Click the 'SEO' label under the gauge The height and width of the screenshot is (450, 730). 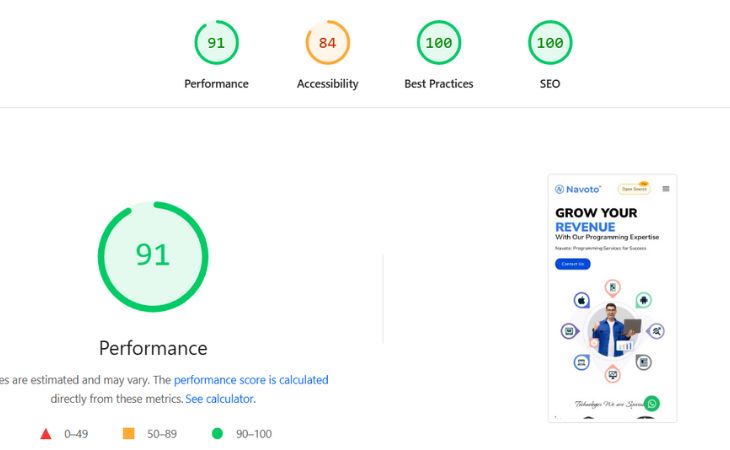[x=550, y=84]
